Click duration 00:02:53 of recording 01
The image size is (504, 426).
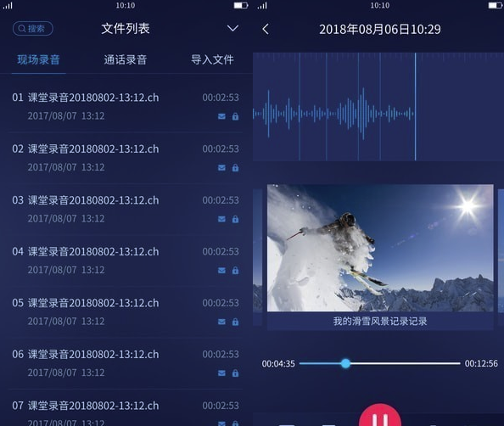pyautogui.click(x=221, y=97)
